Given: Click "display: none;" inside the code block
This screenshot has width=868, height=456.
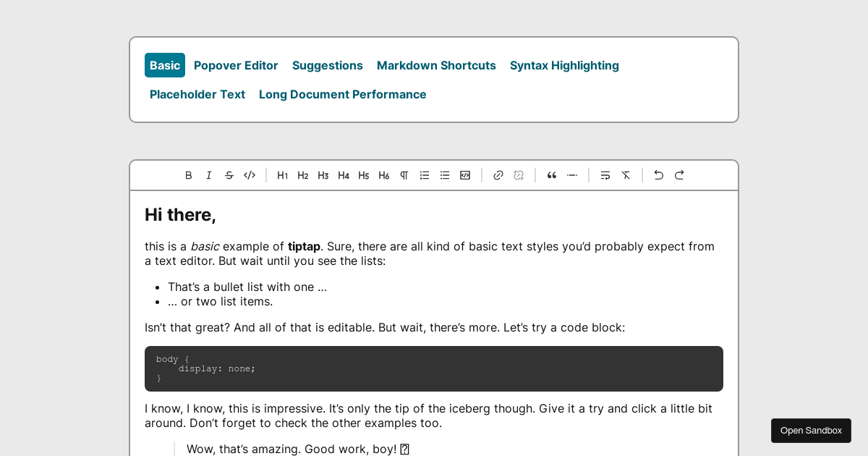Looking at the screenshot, I should click(217, 368).
